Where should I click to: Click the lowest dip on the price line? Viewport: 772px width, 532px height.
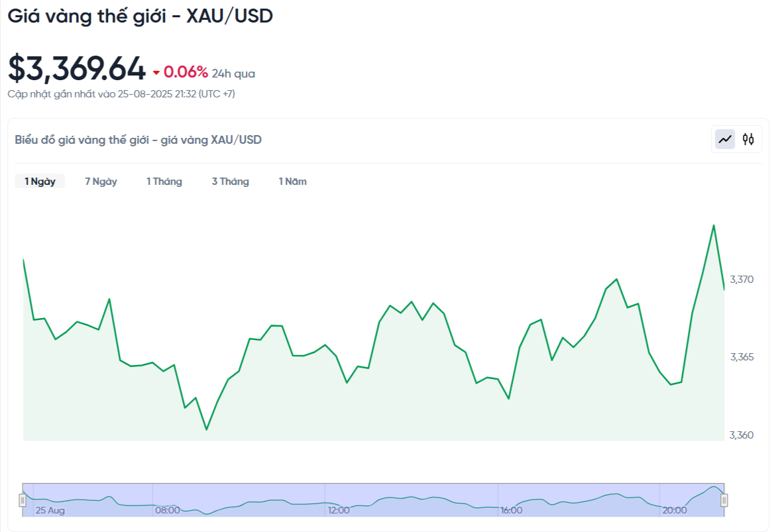(206, 429)
